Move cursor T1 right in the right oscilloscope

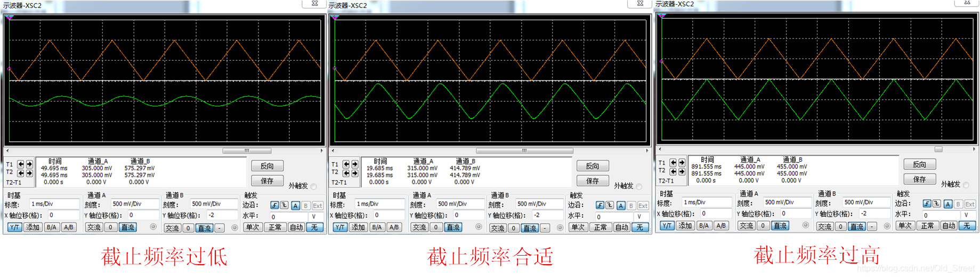pos(682,162)
